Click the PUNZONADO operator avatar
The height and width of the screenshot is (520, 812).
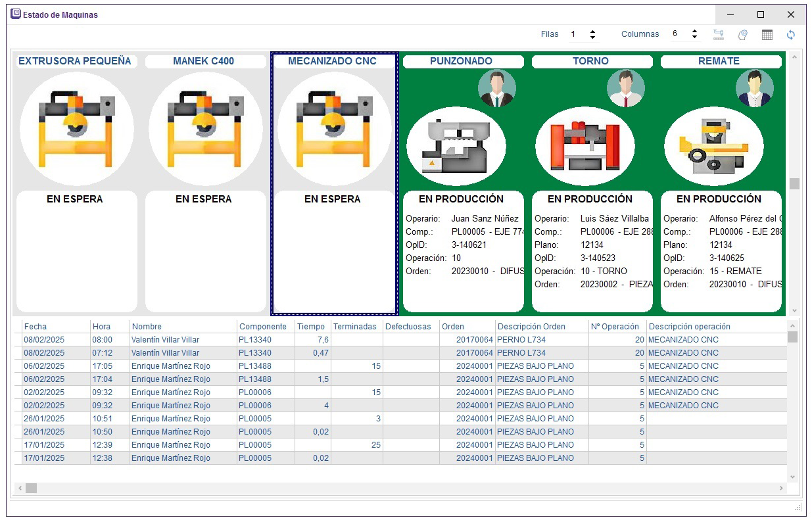(x=496, y=89)
